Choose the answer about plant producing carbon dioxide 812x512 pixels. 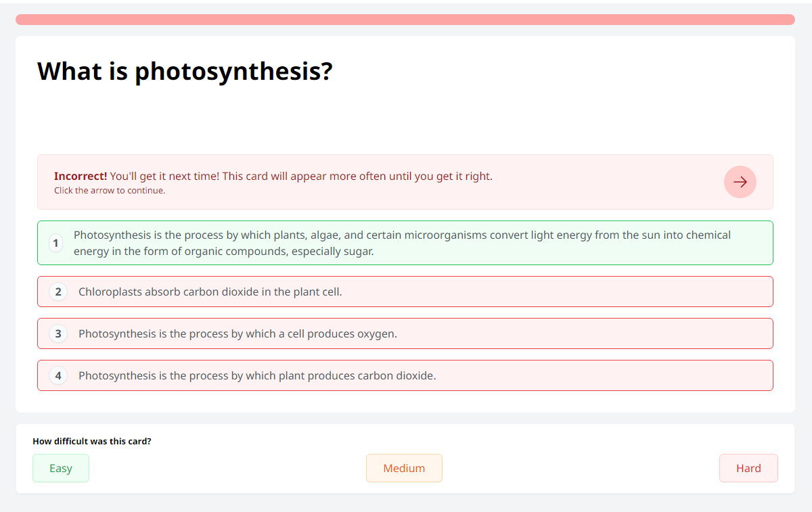pos(405,375)
